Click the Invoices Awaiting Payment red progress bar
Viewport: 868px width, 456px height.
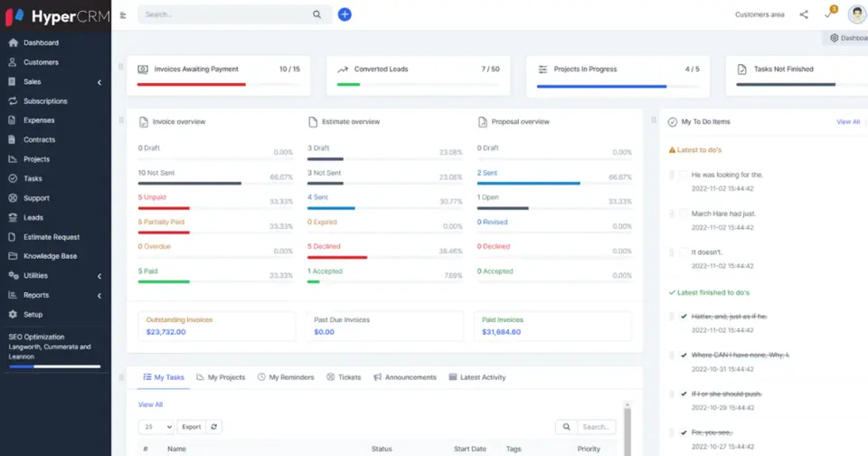click(x=191, y=85)
